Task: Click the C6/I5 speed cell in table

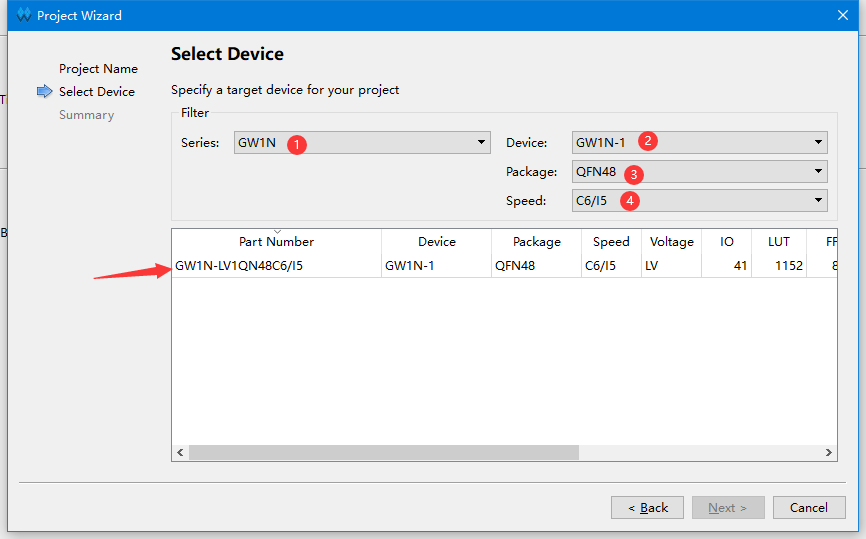Action: click(611, 266)
